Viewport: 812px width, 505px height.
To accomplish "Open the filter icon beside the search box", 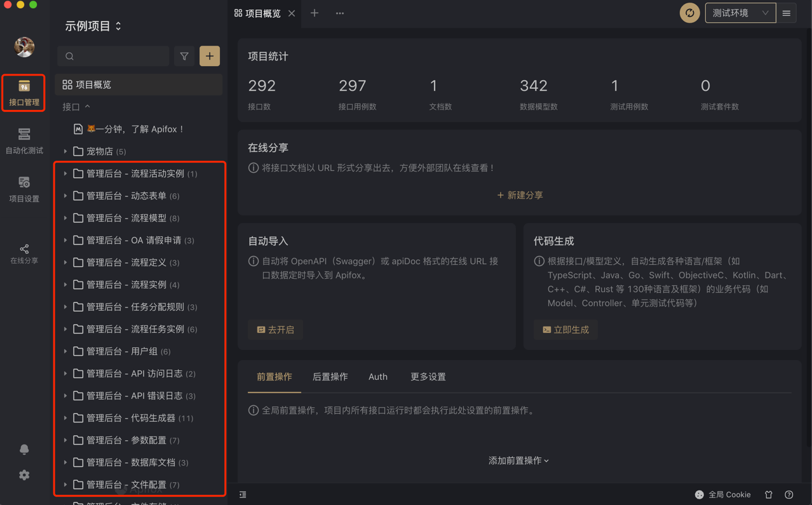I will [184, 56].
